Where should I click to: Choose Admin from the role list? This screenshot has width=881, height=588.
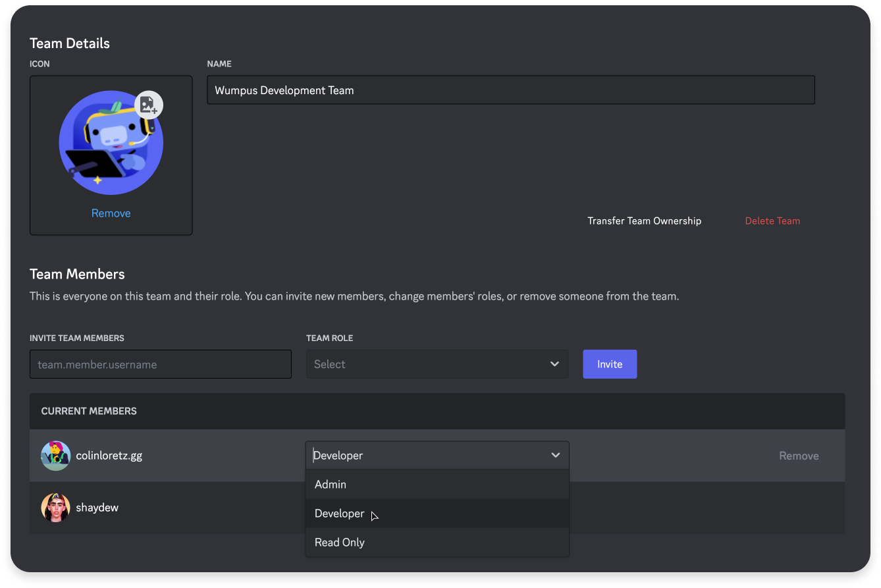[x=331, y=485]
